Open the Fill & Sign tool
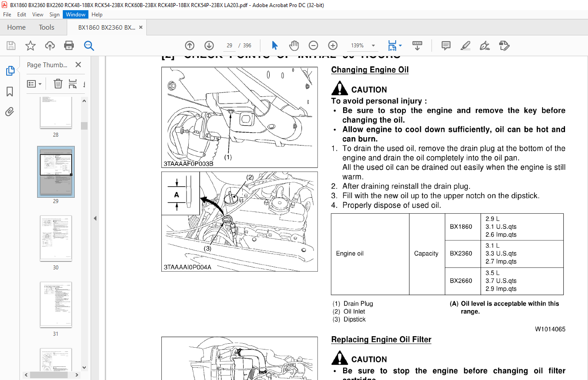Screen dimensions: 588x380 click(485, 46)
